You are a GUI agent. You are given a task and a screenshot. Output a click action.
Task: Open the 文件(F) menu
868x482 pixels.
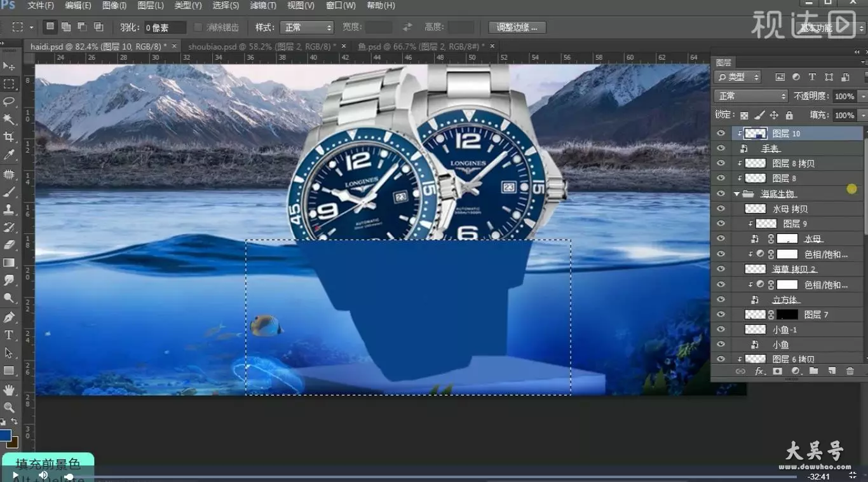point(41,6)
